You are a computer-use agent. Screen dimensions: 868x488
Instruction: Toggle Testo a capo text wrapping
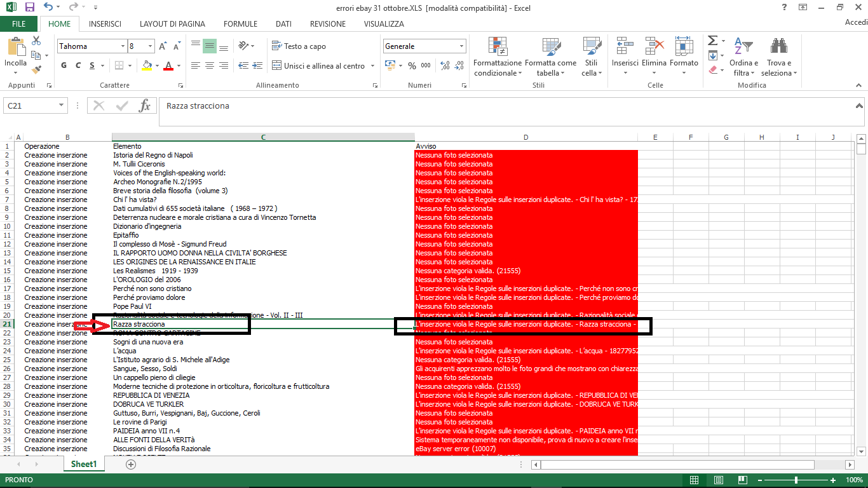point(299,46)
